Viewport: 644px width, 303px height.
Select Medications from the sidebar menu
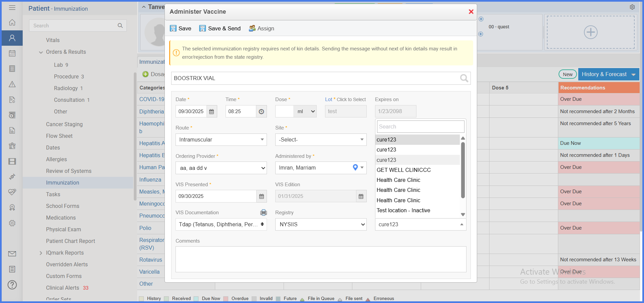[x=61, y=218]
